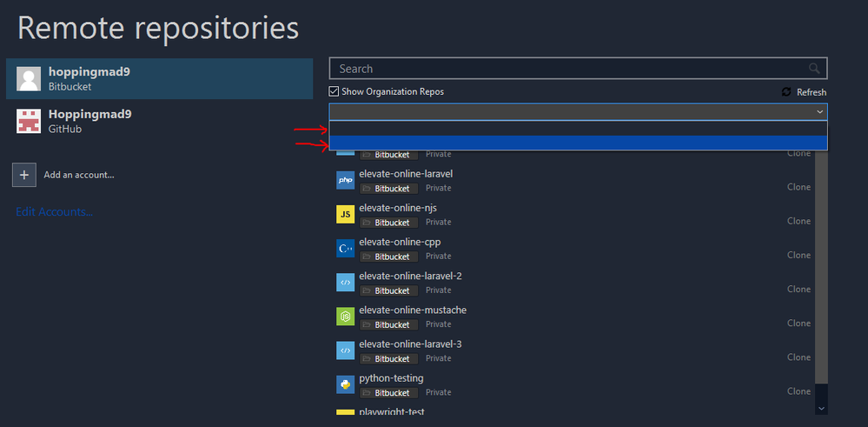
Task: Click Bitbucket folder tag under elevate-online-njs
Action: (x=388, y=222)
